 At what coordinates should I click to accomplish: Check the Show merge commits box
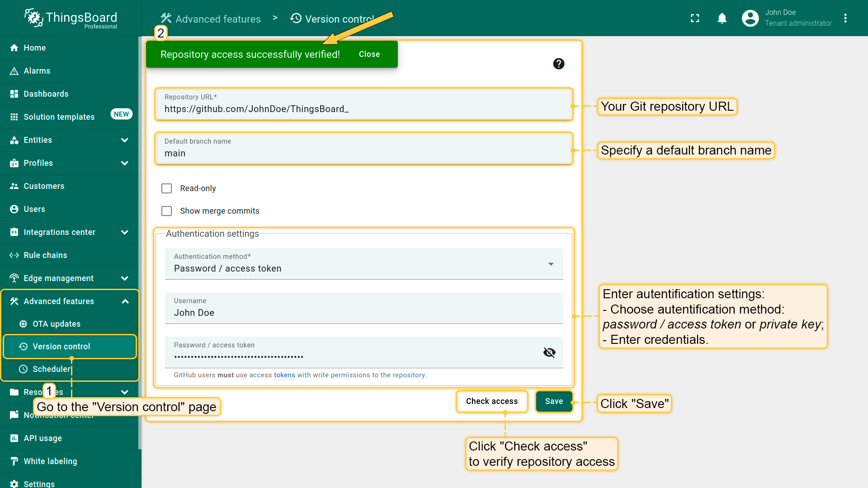tap(167, 211)
